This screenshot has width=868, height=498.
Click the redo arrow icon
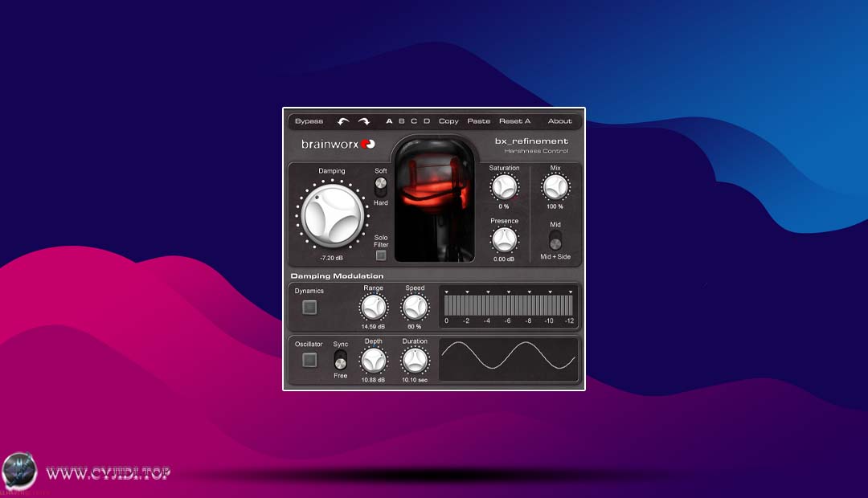pyautogui.click(x=364, y=121)
